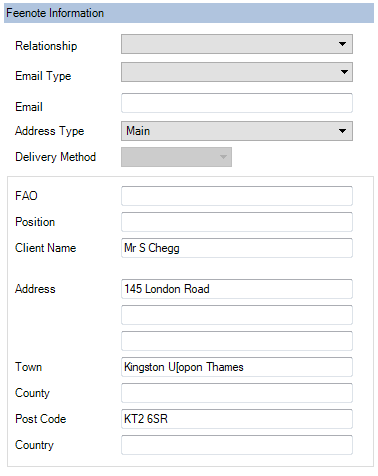Click the Position label
378x476 pixels.
pos(35,222)
